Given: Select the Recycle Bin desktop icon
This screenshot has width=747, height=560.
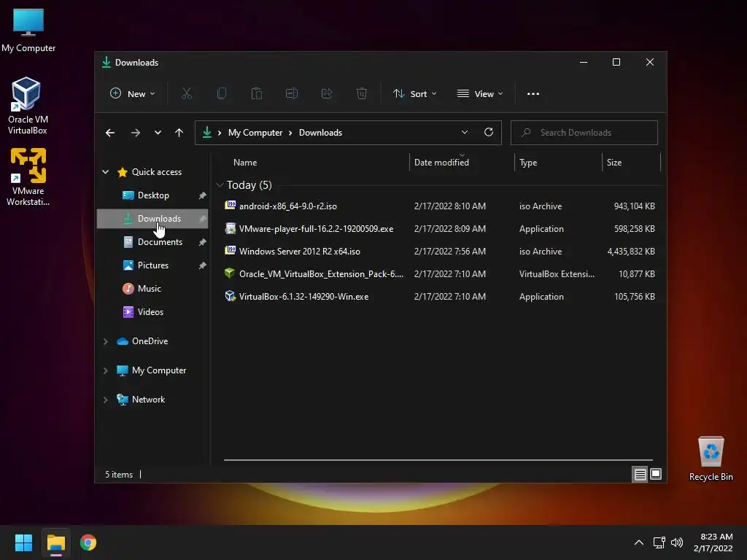Looking at the screenshot, I should click(x=711, y=459).
